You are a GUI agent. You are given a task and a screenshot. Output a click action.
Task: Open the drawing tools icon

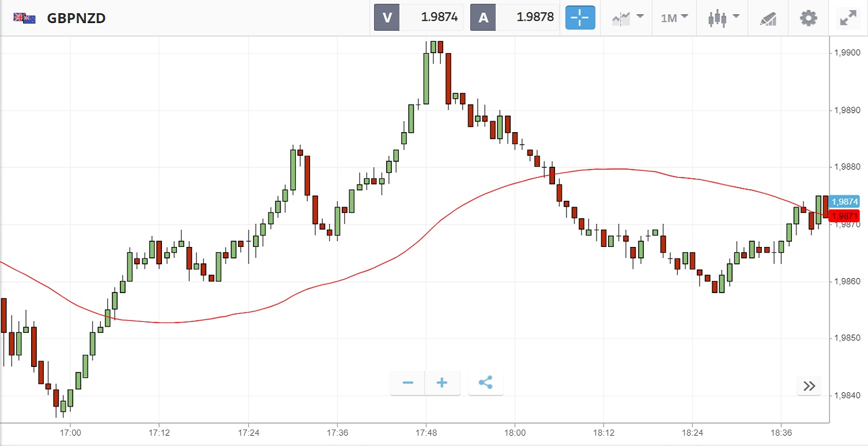768,18
